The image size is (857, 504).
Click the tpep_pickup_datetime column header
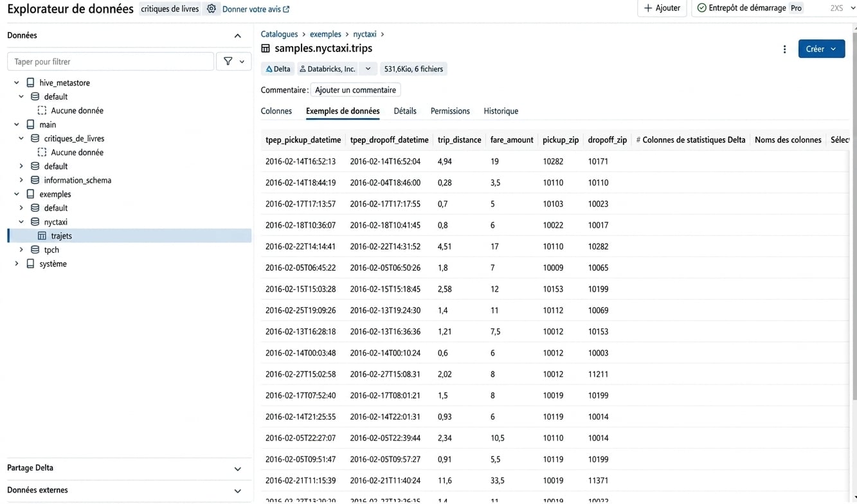click(303, 140)
